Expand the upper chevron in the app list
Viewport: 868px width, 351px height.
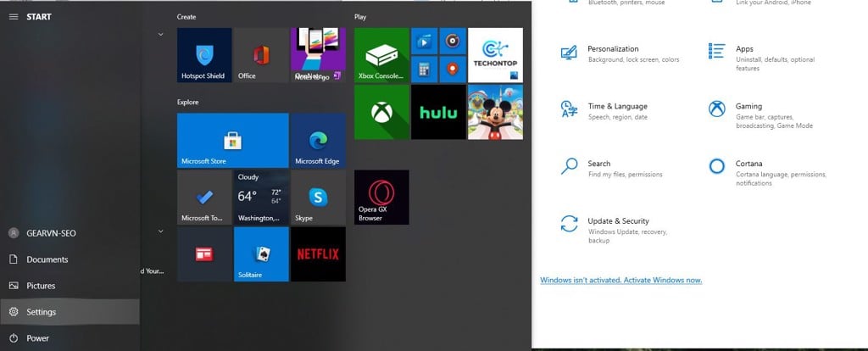160,34
